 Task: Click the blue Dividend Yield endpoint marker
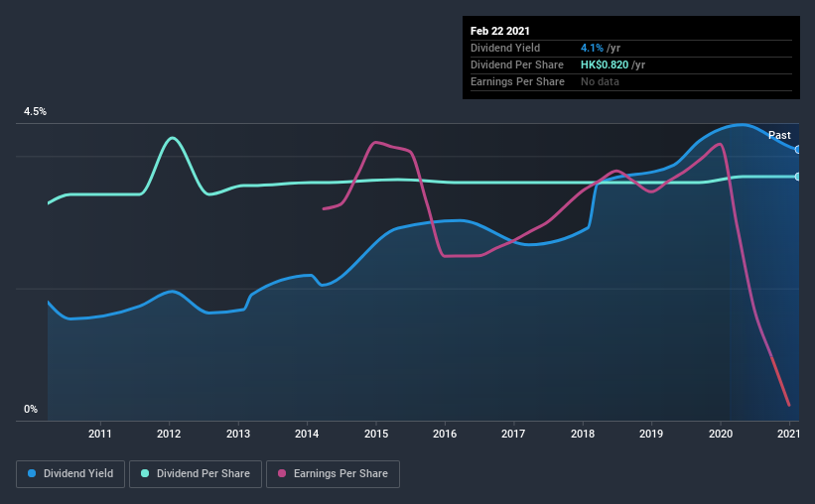point(797,150)
